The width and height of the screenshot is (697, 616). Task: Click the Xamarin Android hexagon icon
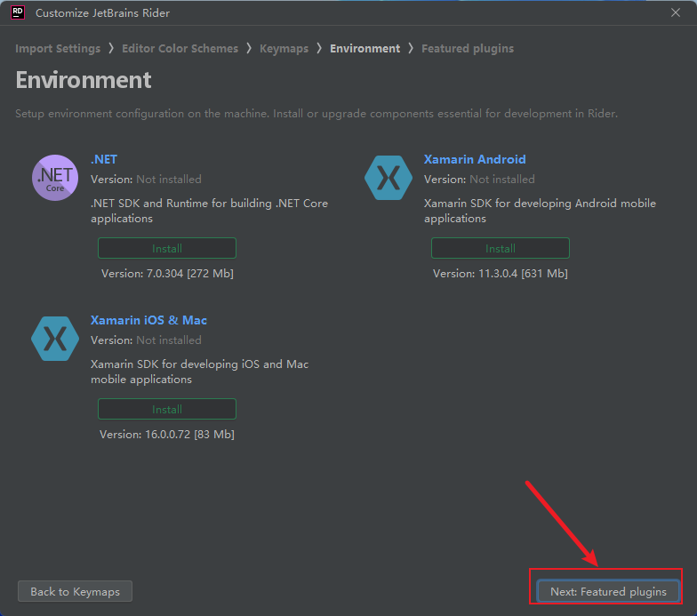point(389,178)
